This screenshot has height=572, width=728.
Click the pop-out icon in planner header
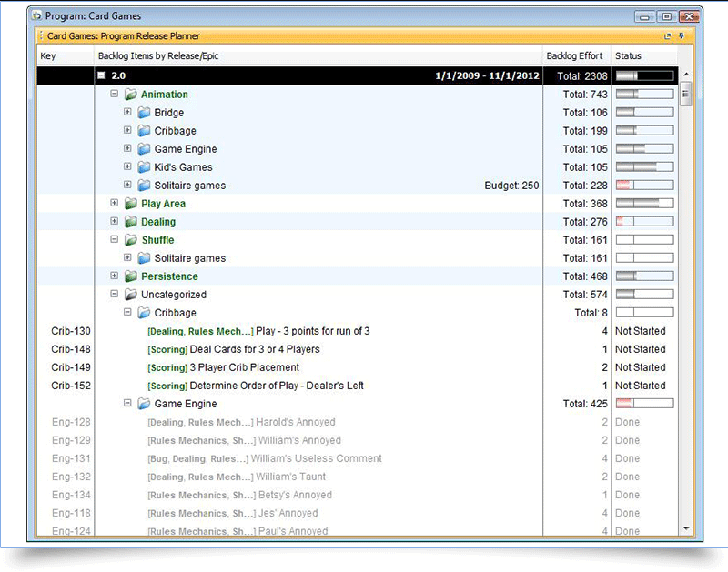click(668, 35)
